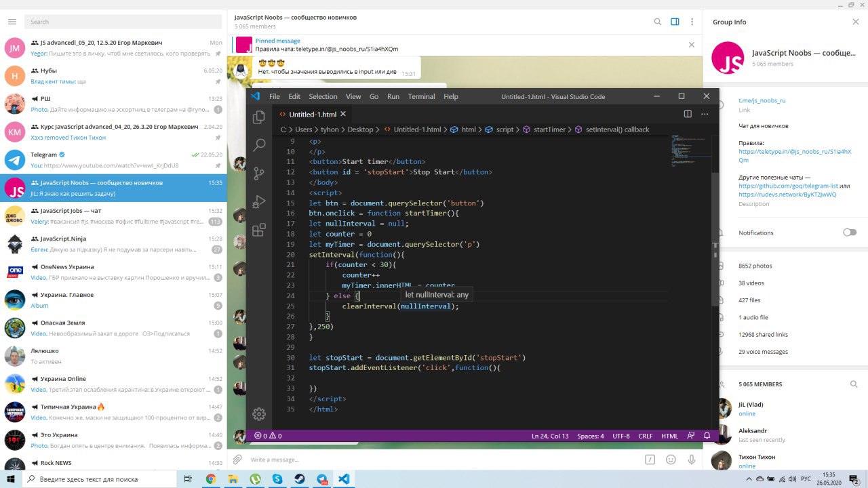Change CRLF end of line sequence

click(646, 436)
